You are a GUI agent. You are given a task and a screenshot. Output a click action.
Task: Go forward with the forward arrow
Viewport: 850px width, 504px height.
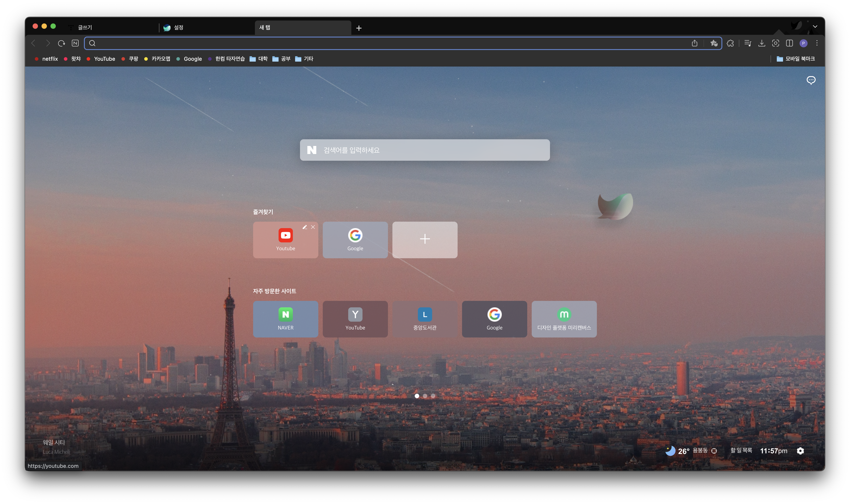point(48,43)
